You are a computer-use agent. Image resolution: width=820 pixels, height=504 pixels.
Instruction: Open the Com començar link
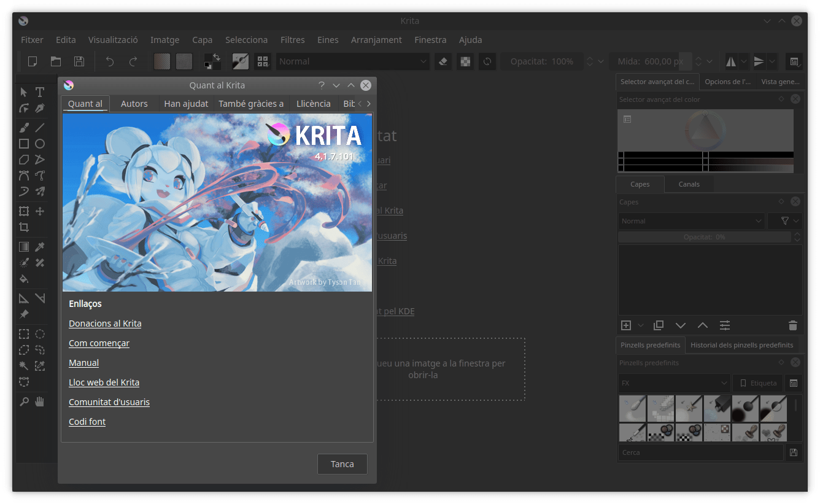pos(99,343)
